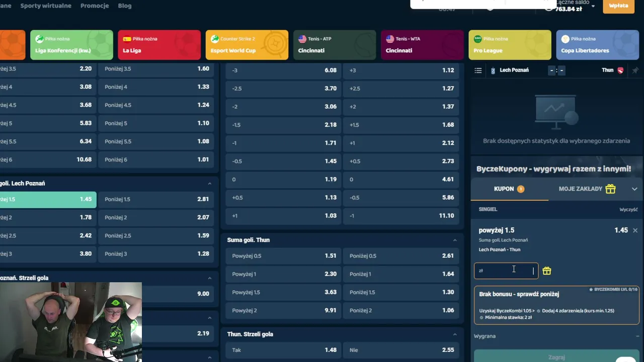Click the Thun club crest
The width and height of the screenshot is (644, 362).
tap(620, 70)
